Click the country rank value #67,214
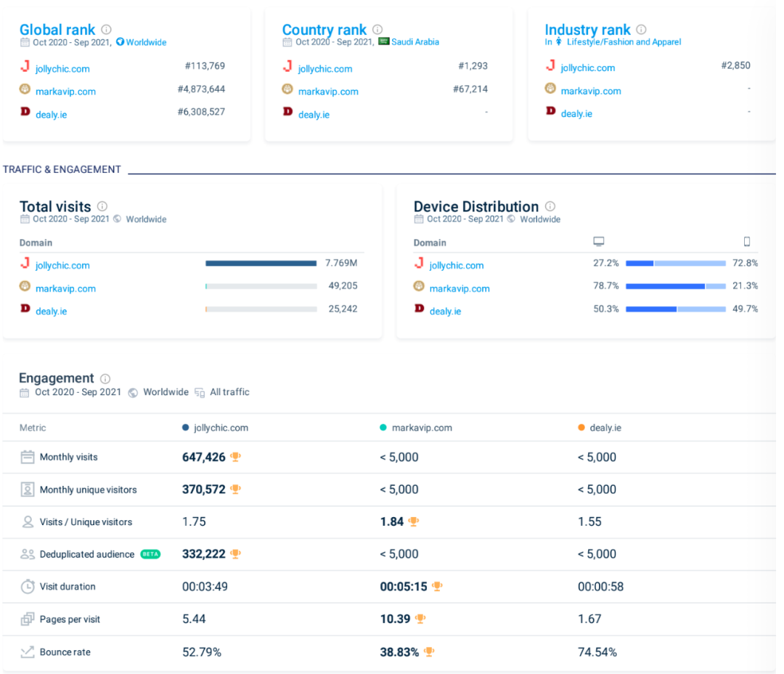 [470, 89]
